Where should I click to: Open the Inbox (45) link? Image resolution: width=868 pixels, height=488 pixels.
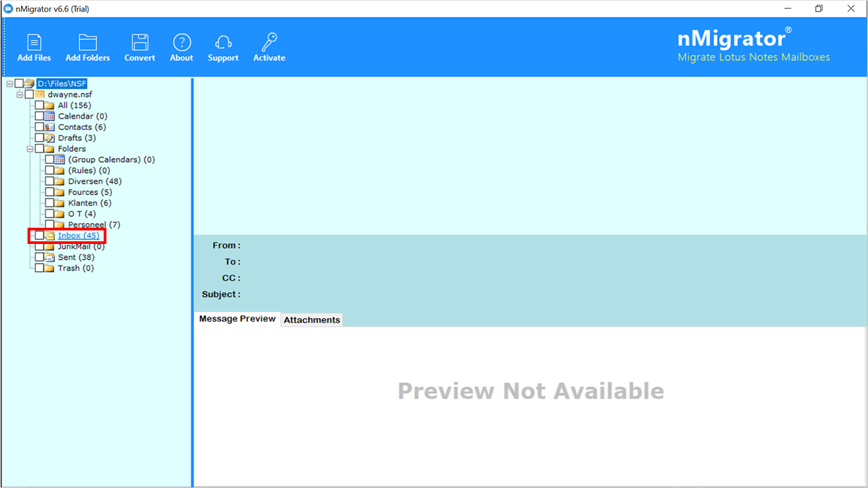[x=79, y=235]
